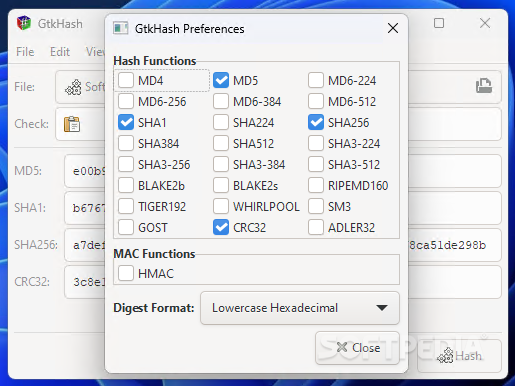The image size is (515, 386).
Task: Enable the SHA512 checkbox
Action: [x=221, y=143]
